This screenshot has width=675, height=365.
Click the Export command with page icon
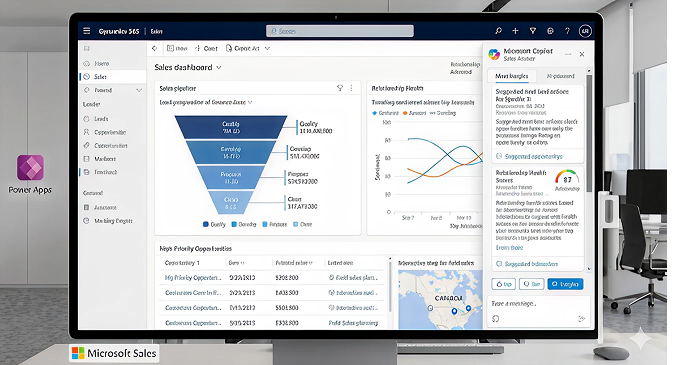(243, 49)
